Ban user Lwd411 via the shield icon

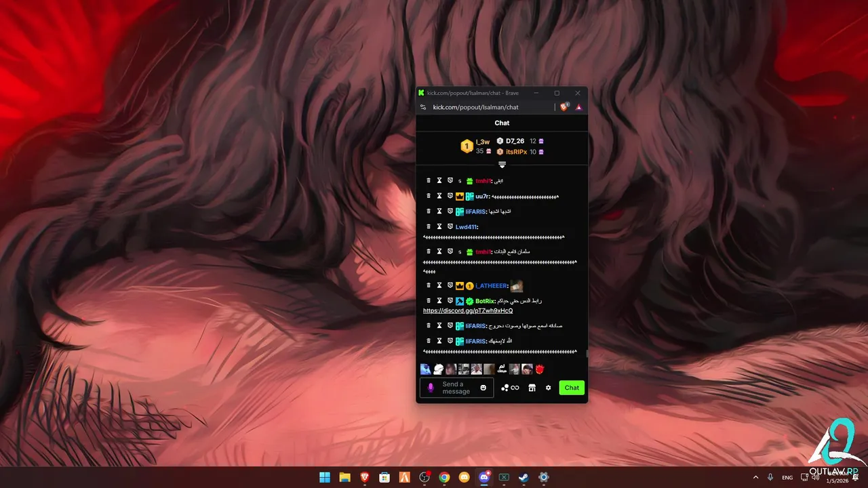(450, 226)
